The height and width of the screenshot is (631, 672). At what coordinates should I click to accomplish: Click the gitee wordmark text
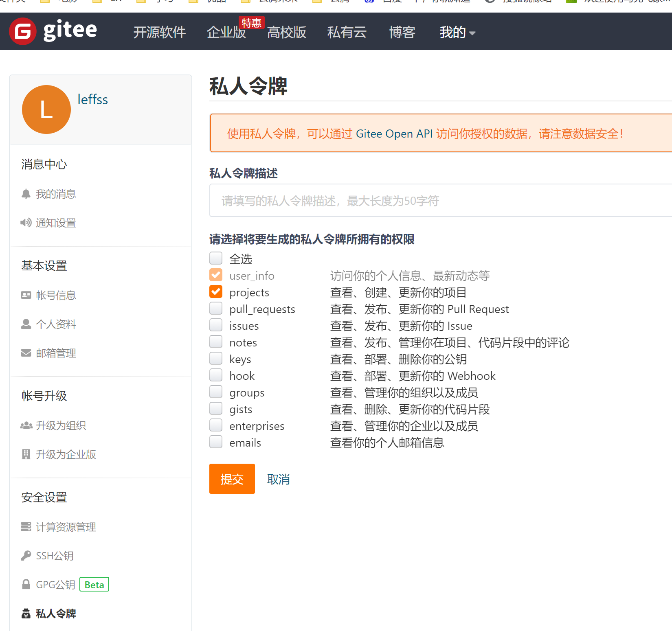pyautogui.click(x=70, y=31)
